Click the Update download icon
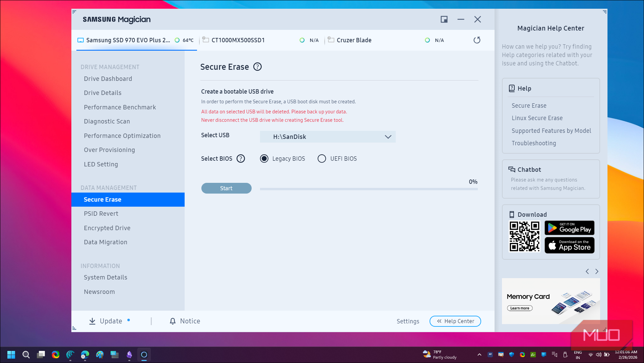 (92, 321)
